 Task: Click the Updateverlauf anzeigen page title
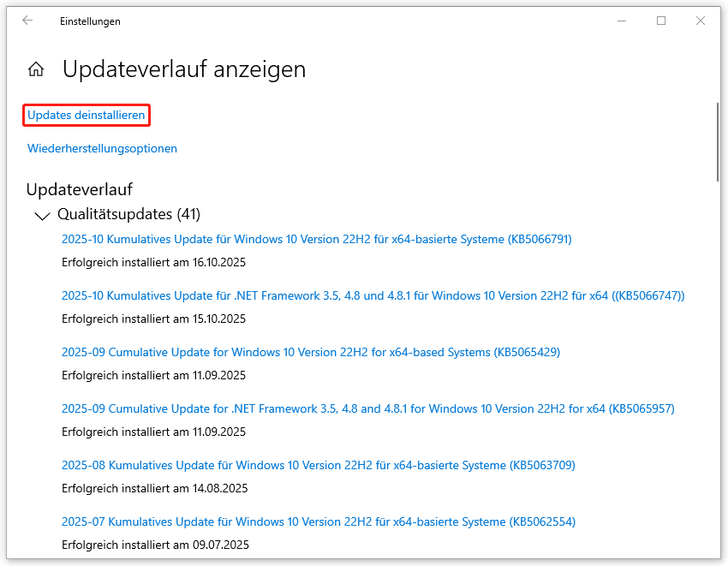click(184, 69)
